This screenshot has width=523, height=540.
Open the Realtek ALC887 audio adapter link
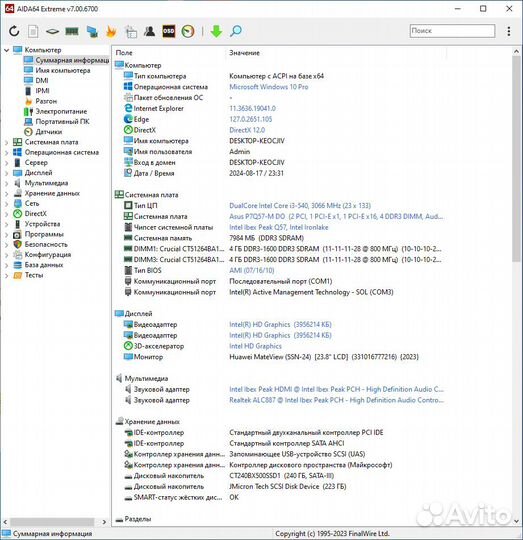point(336,400)
